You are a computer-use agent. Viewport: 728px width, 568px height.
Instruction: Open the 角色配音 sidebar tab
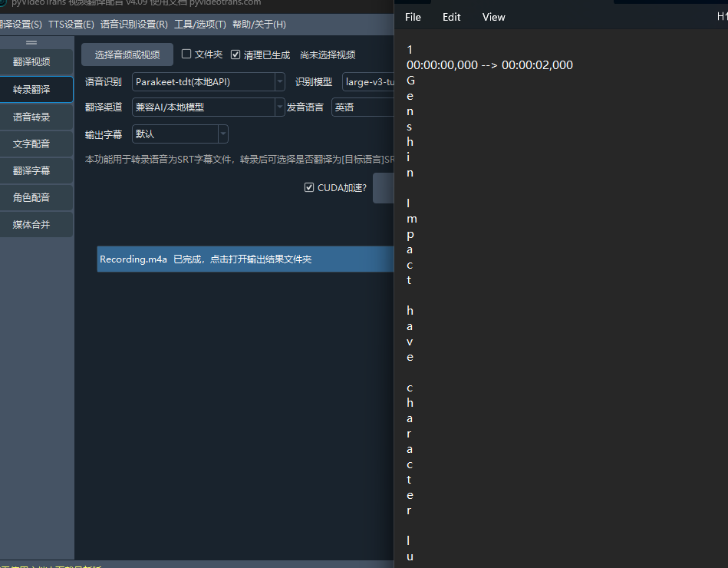click(36, 198)
